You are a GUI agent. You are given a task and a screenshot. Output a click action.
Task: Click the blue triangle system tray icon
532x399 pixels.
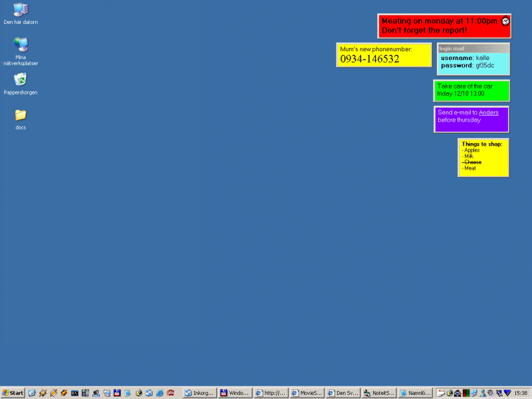(507, 393)
